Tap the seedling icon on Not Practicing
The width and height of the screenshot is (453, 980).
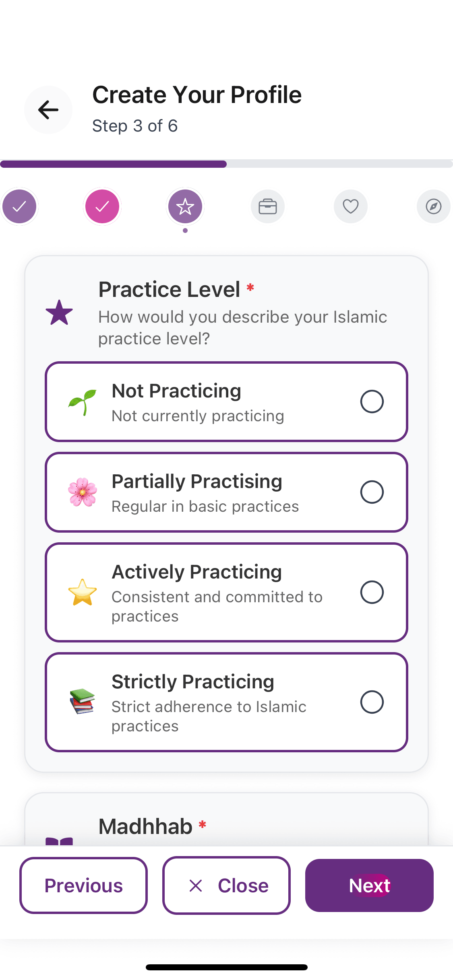[83, 402]
